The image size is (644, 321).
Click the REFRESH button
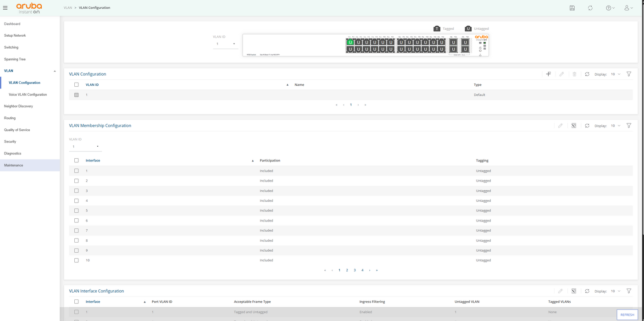(x=627, y=315)
